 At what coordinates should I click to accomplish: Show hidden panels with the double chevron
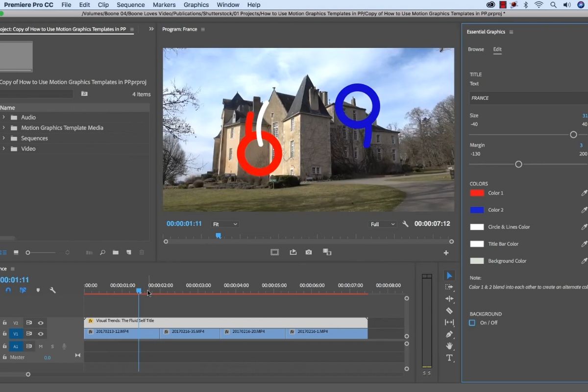click(x=151, y=29)
